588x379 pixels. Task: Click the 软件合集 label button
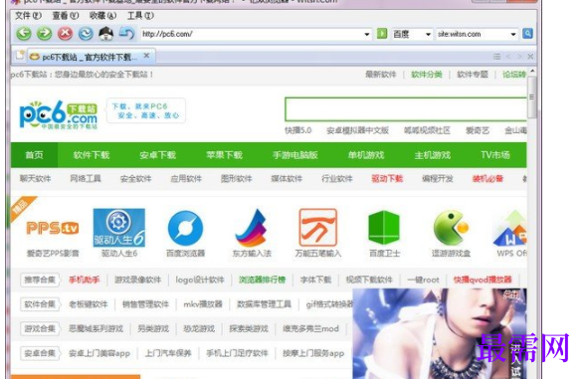[40, 304]
